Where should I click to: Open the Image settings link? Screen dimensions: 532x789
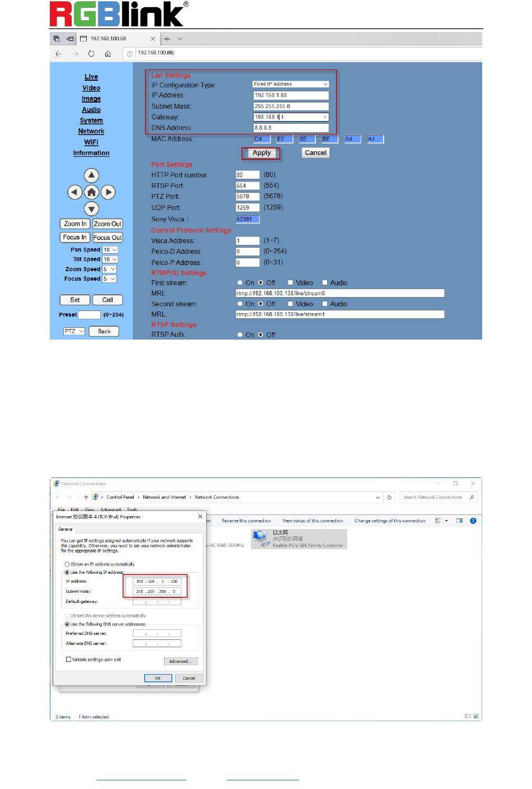coord(91,99)
